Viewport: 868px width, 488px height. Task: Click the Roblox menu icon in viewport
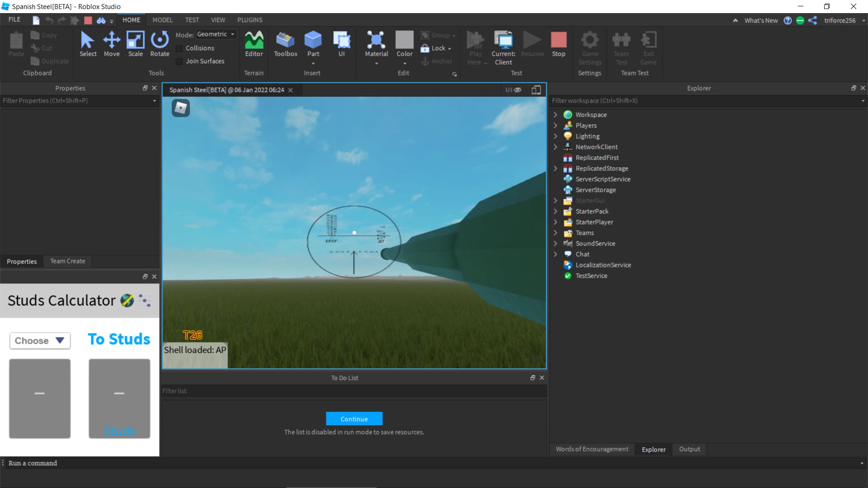click(x=181, y=108)
